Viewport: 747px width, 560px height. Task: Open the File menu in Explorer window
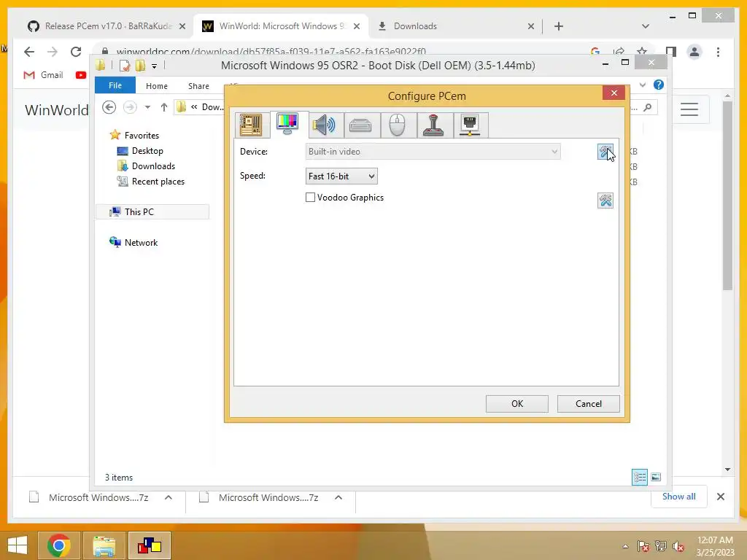pos(115,85)
